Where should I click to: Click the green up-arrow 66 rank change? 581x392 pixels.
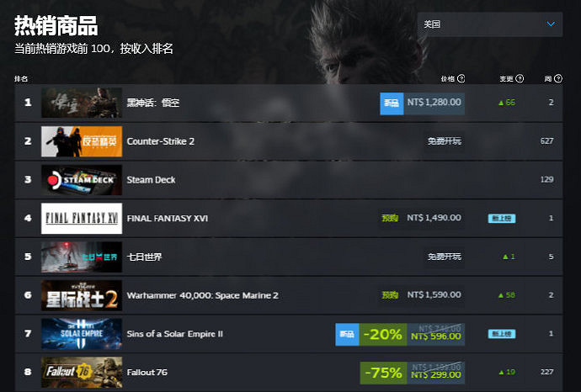point(507,103)
